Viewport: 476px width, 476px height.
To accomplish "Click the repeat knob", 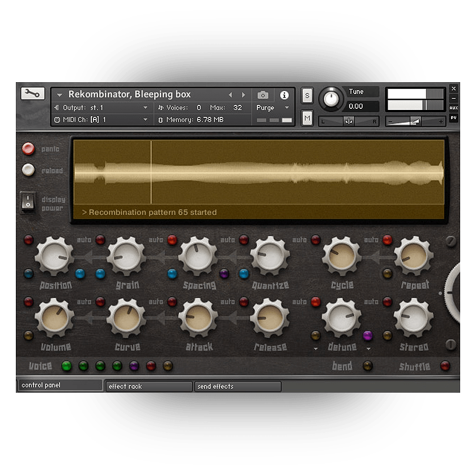I will pos(414,256).
